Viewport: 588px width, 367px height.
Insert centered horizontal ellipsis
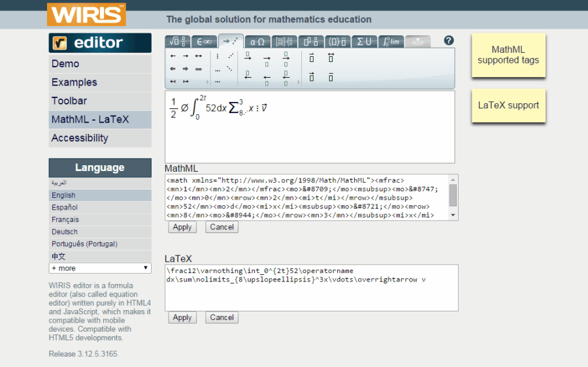point(218,82)
